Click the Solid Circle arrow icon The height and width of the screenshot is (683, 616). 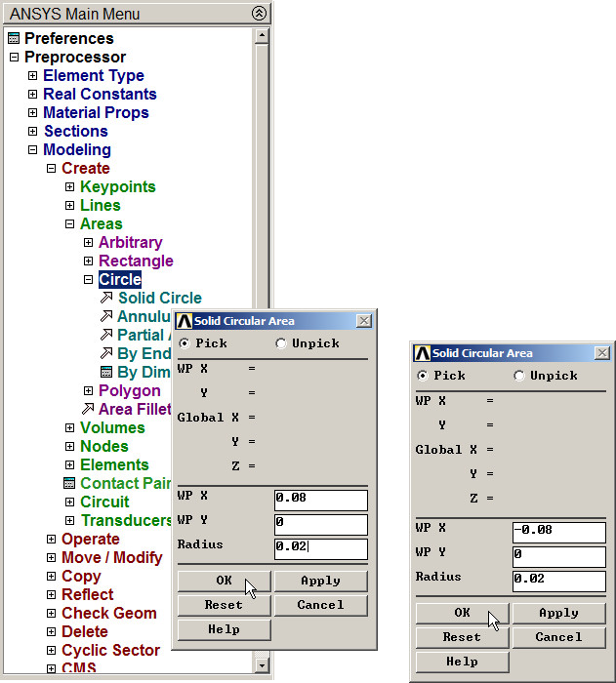pyautogui.click(x=107, y=299)
